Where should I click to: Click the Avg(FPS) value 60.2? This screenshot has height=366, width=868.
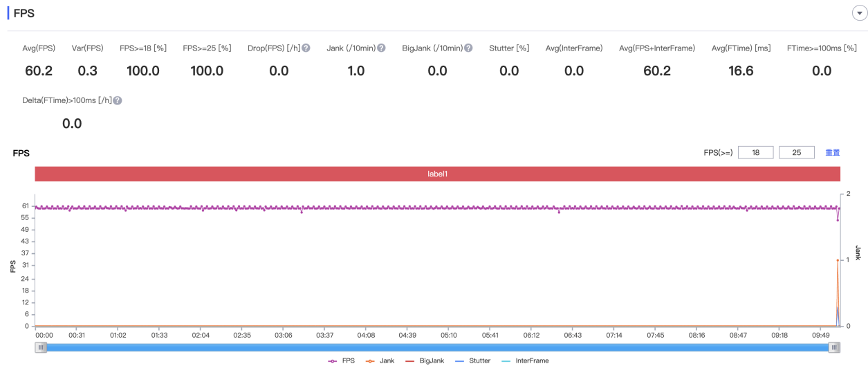coord(37,71)
